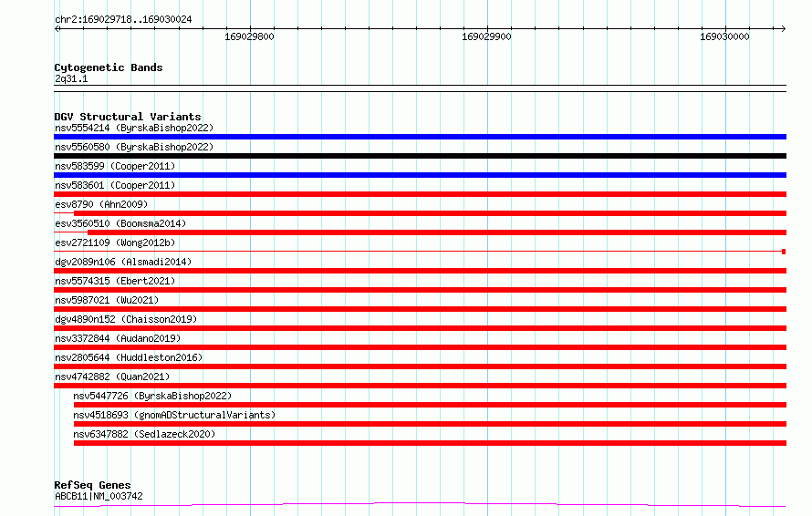Click the red bar of nsv2805644

pyautogui.click(x=420, y=366)
